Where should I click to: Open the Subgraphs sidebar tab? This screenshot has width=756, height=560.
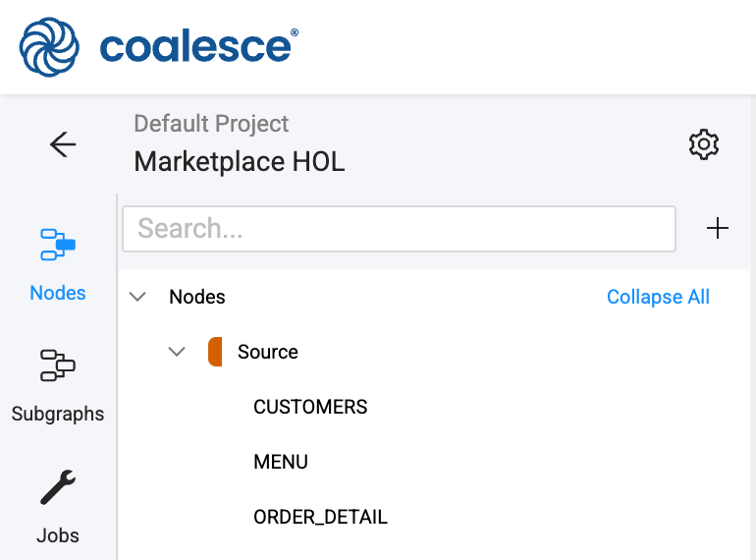58,383
